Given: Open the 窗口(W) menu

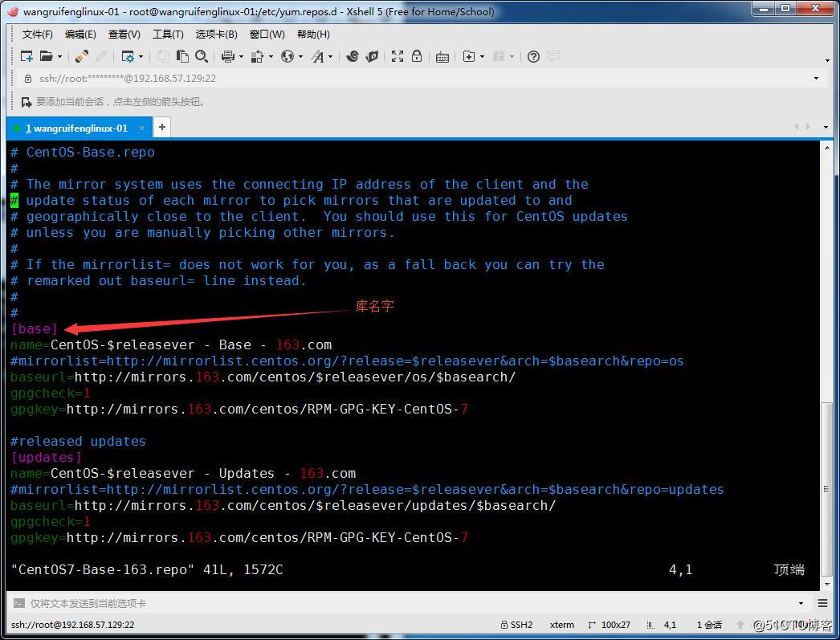Looking at the screenshot, I should [267, 35].
